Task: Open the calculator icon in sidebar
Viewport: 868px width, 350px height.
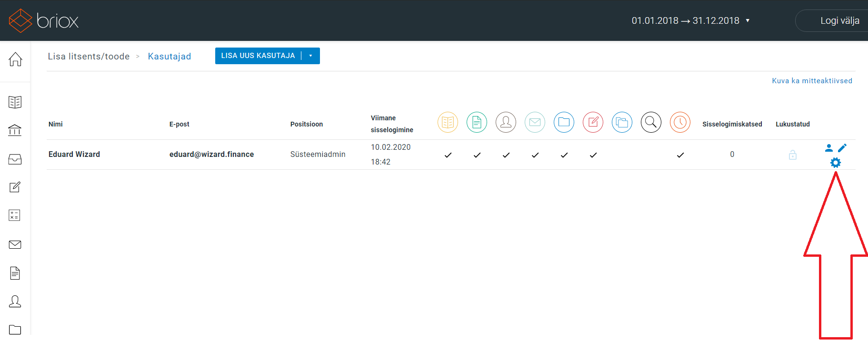Action: 15,215
